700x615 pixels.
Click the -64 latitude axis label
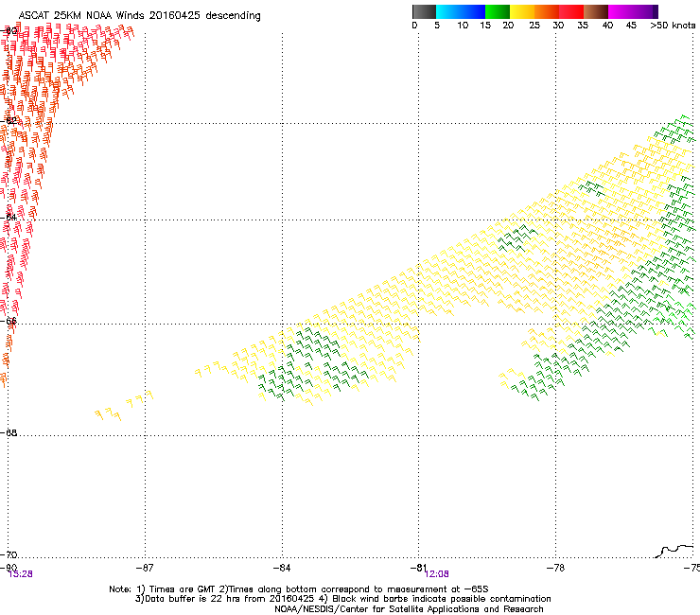(9, 217)
